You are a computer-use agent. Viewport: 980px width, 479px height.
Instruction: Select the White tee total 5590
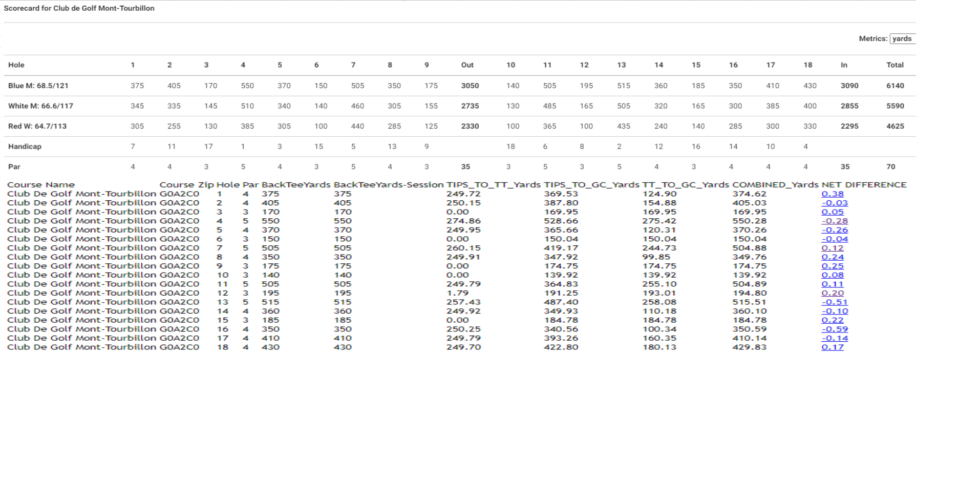(x=896, y=106)
